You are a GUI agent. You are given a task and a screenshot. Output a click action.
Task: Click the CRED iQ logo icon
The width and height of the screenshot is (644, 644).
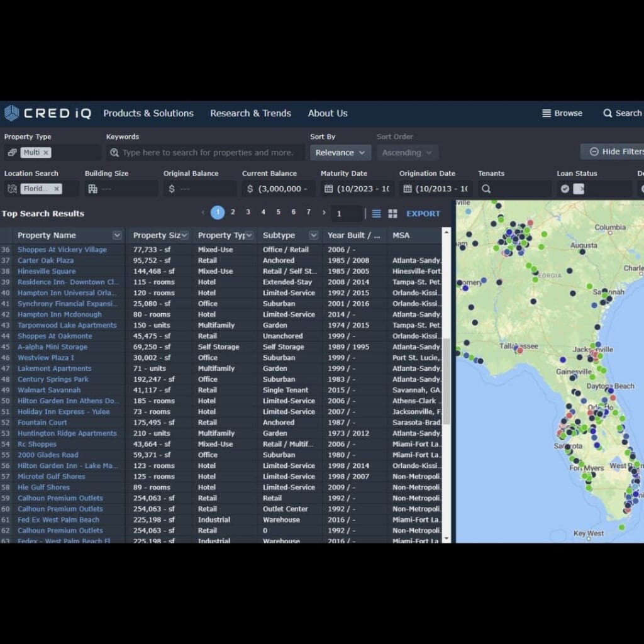13,113
